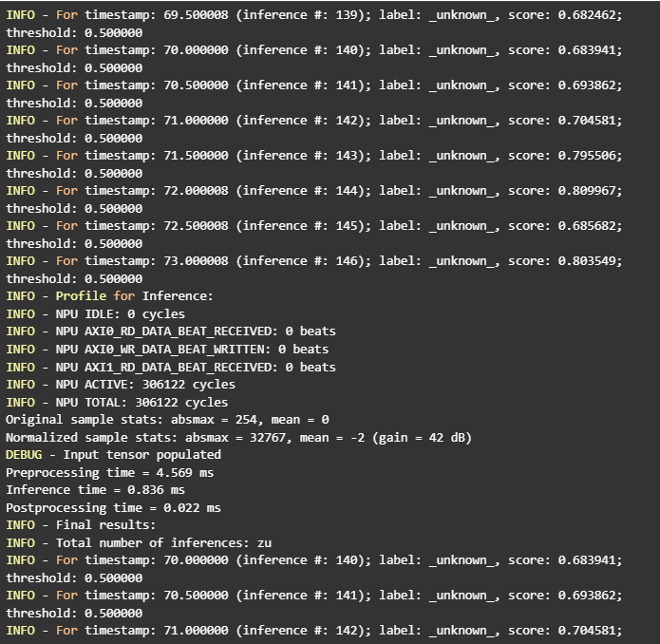The image size is (660, 644).
Task: Select the timestamp 72.000008 log line
Action: click(x=313, y=191)
